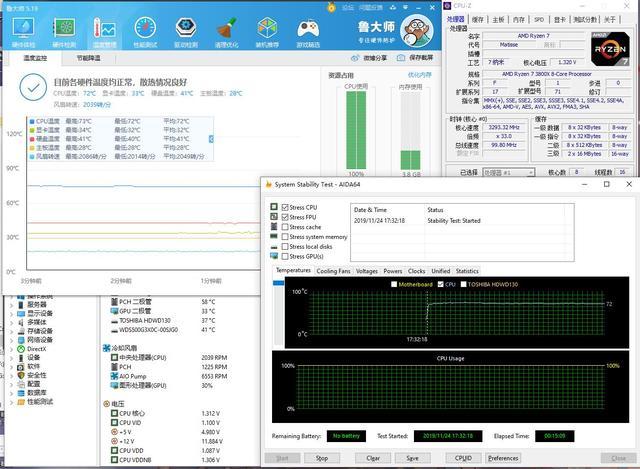Check the Stress GPU(s) box

pos(286,256)
